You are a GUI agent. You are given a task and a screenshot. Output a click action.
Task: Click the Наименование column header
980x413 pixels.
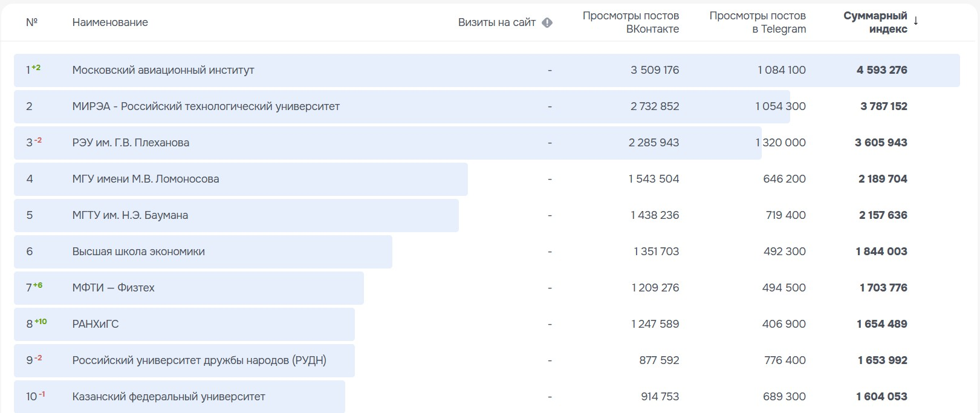click(x=110, y=22)
